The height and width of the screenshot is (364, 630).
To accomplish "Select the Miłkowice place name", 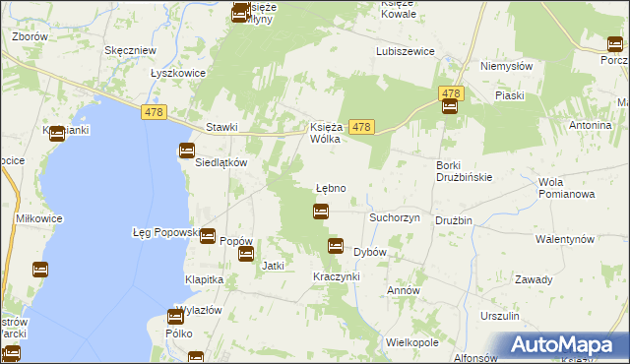I will click(x=39, y=218).
